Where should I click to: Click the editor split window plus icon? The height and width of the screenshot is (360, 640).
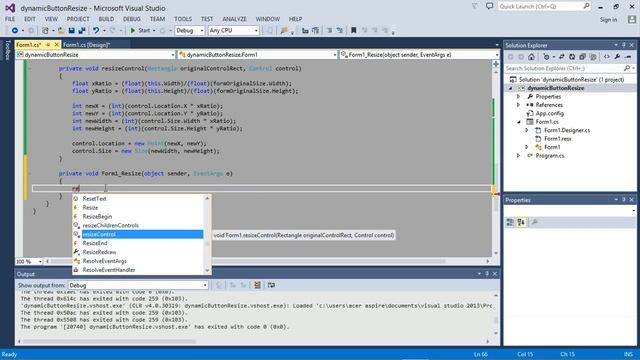[x=496, y=64]
